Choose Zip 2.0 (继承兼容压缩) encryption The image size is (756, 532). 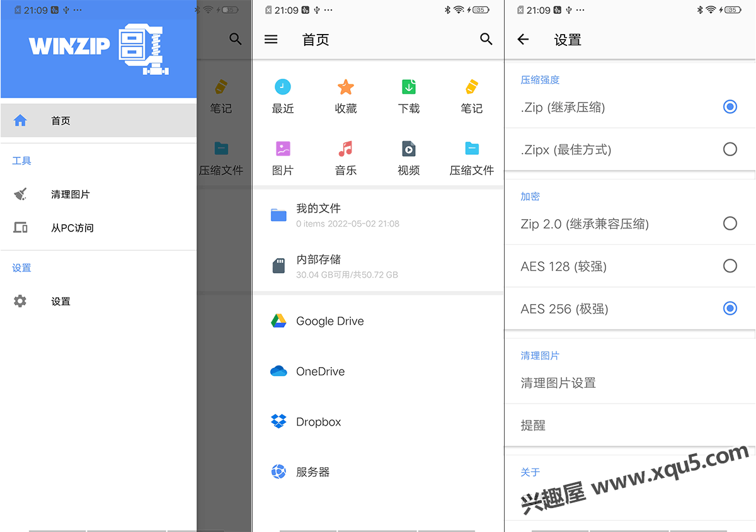point(630,224)
